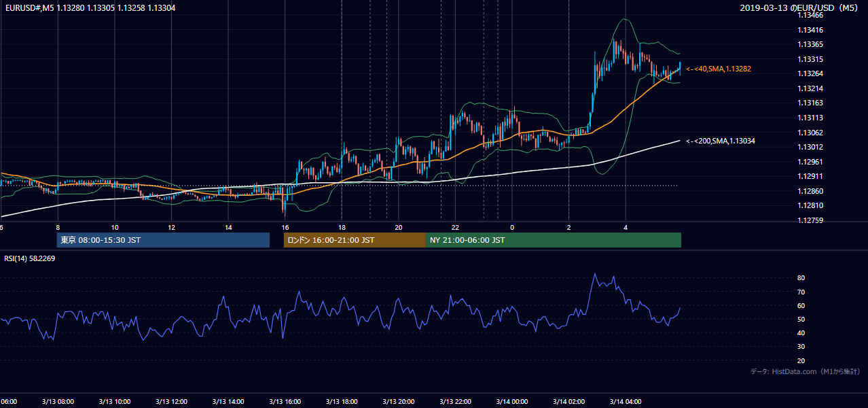Click price level 1.12911 on the price axis

811,176
